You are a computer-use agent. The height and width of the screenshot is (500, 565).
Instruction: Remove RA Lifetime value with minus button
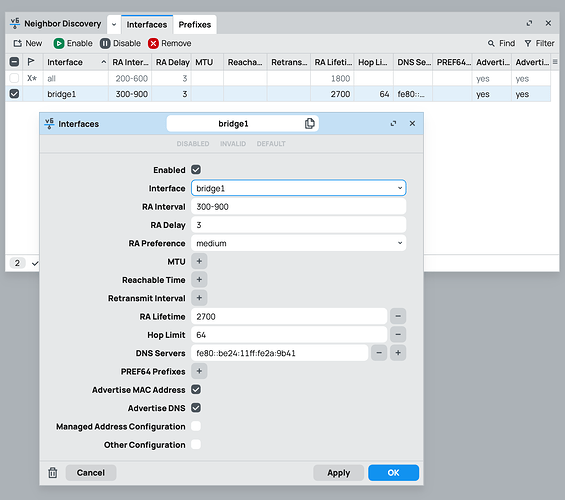point(398,316)
